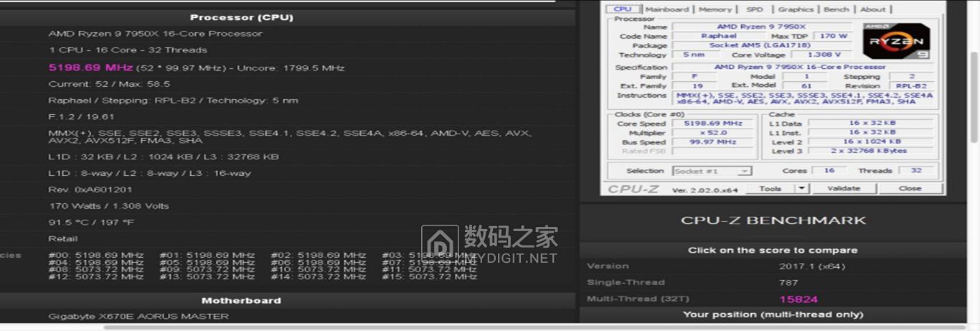This screenshot has width=980, height=331.
Task: Open the About tab
Action: click(872, 9)
